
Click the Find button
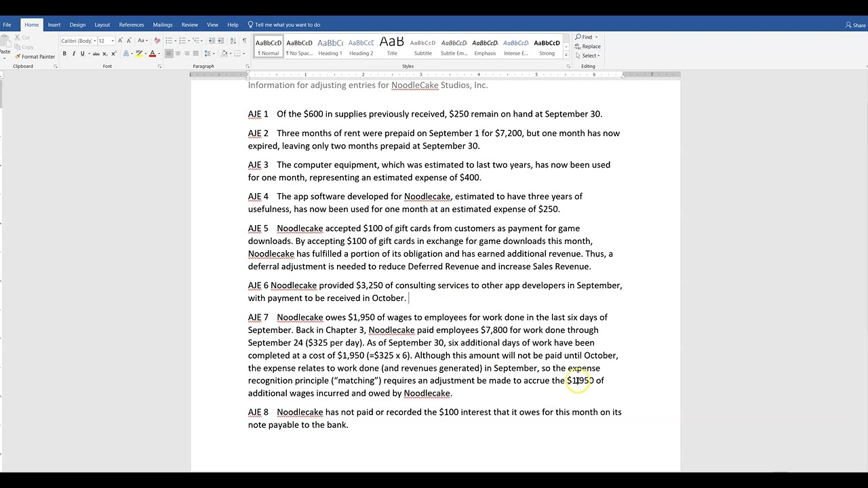pos(584,37)
